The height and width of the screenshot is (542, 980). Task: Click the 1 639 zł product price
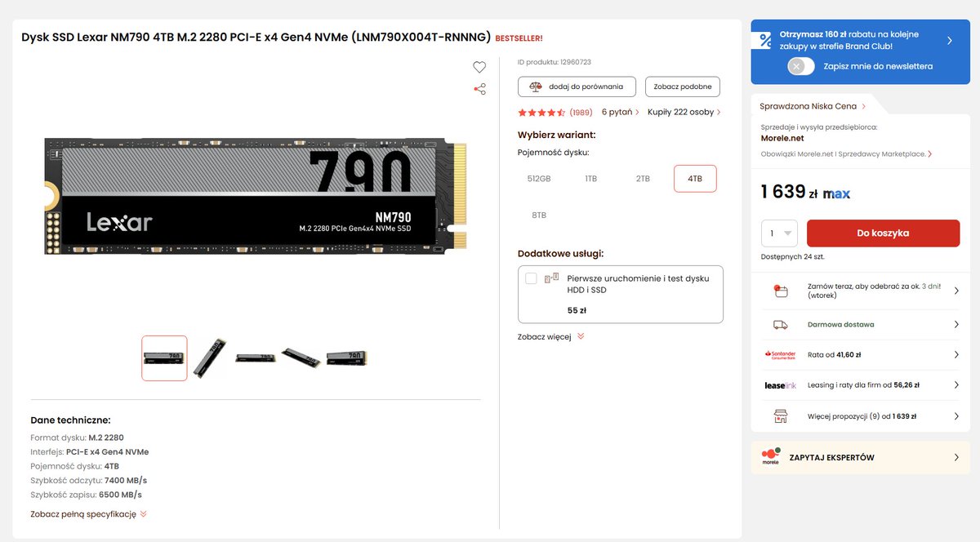[x=789, y=193]
